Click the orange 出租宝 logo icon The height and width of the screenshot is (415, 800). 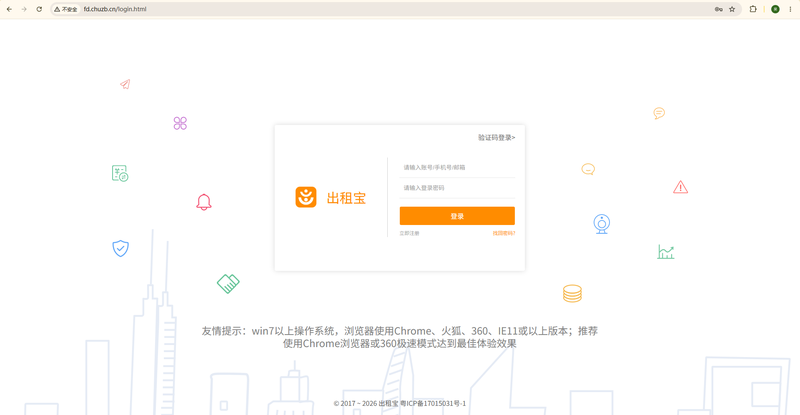(306, 197)
